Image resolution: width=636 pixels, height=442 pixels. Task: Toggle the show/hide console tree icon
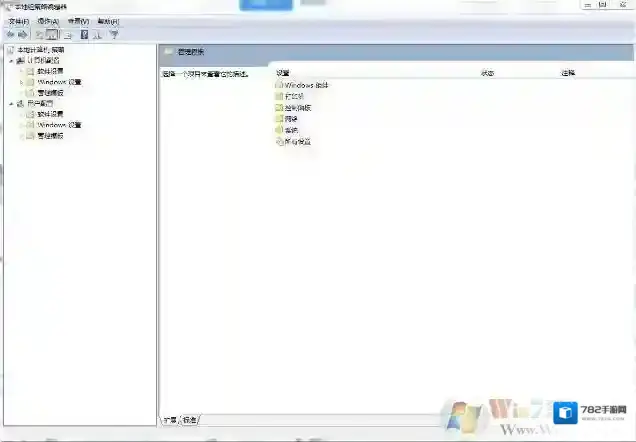[x=52, y=34]
